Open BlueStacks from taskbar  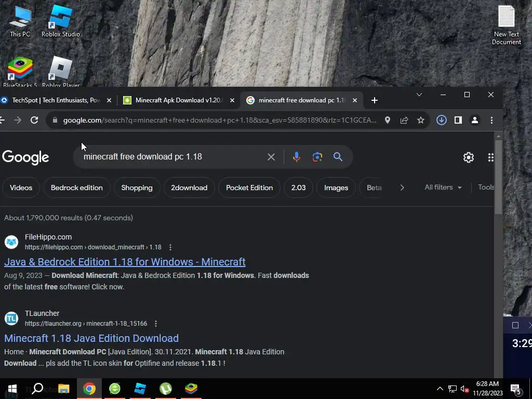click(191, 389)
